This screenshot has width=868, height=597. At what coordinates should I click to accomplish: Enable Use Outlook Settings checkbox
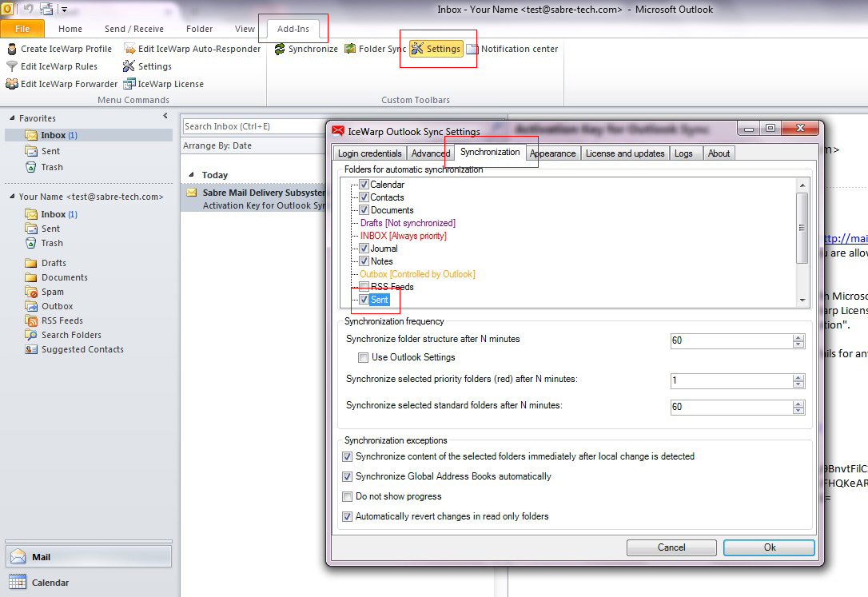(x=363, y=357)
